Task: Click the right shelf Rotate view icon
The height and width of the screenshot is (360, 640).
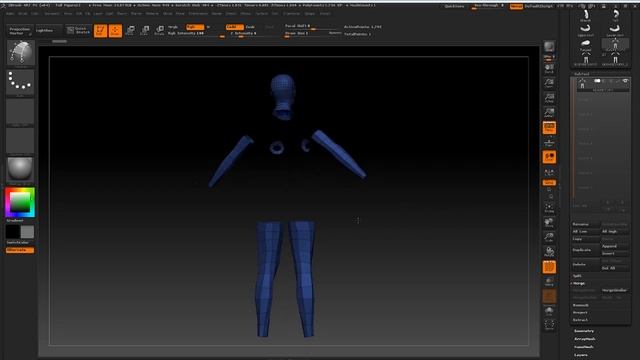Action: pyautogui.click(x=549, y=253)
